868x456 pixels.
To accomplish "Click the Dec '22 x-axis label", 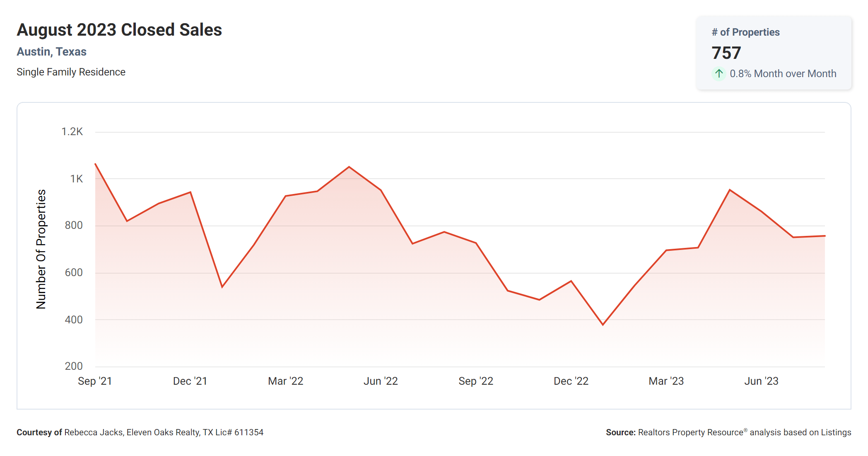I will pyautogui.click(x=571, y=381).
